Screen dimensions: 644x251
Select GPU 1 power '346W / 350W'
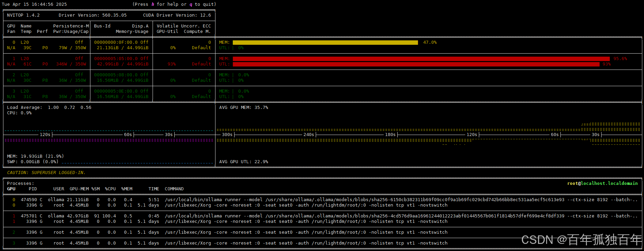(x=71, y=64)
